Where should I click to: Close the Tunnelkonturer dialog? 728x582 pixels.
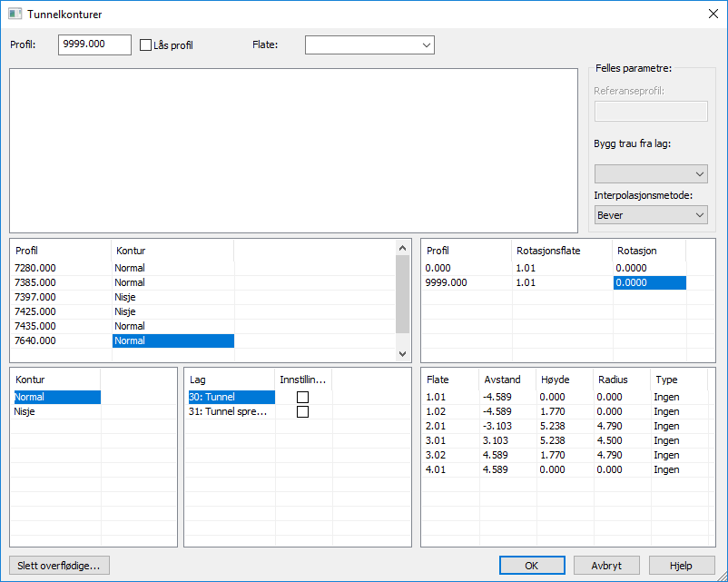tap(713, 15)
